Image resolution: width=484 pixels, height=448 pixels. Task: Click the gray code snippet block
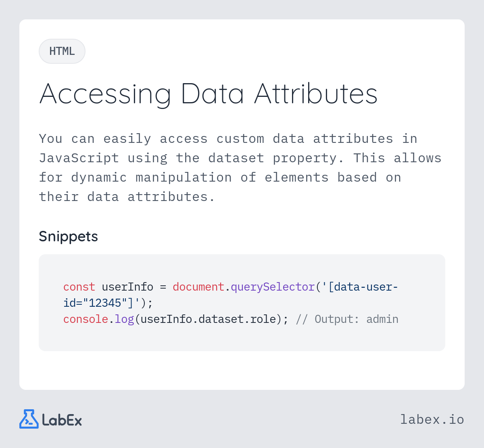[x=242, y=303]
